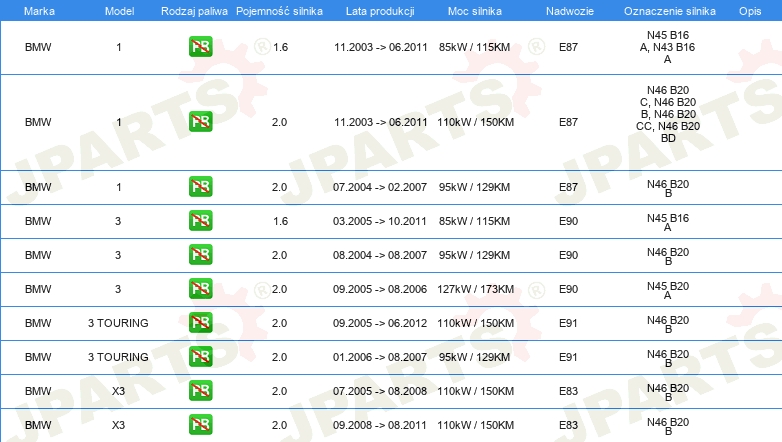This screenshot has width=782, height=442.
Task: Click X3 model in 07.2005 -> 08.2008 row
Action: point(118,391)
